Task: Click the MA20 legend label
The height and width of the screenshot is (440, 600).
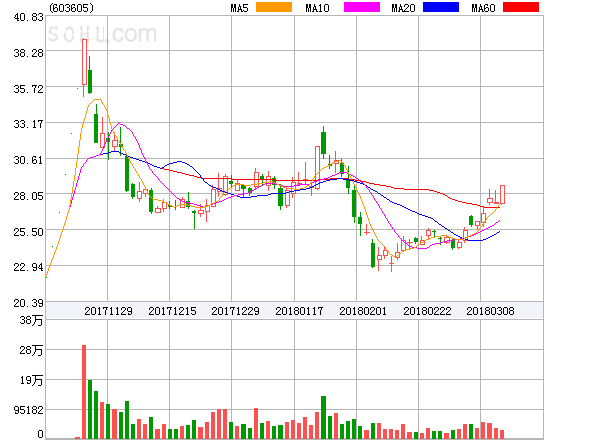Action: point(403,8)
